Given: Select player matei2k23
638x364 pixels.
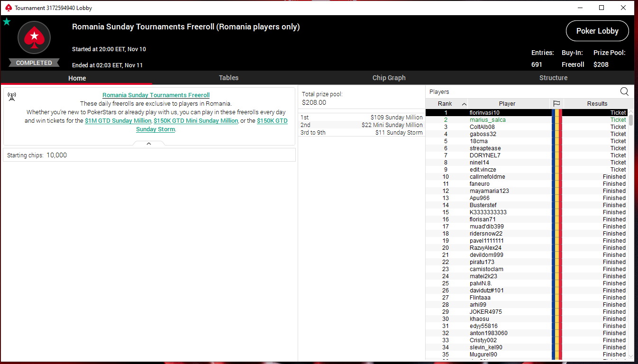Looking at the screenshot, I should (527, 276).
